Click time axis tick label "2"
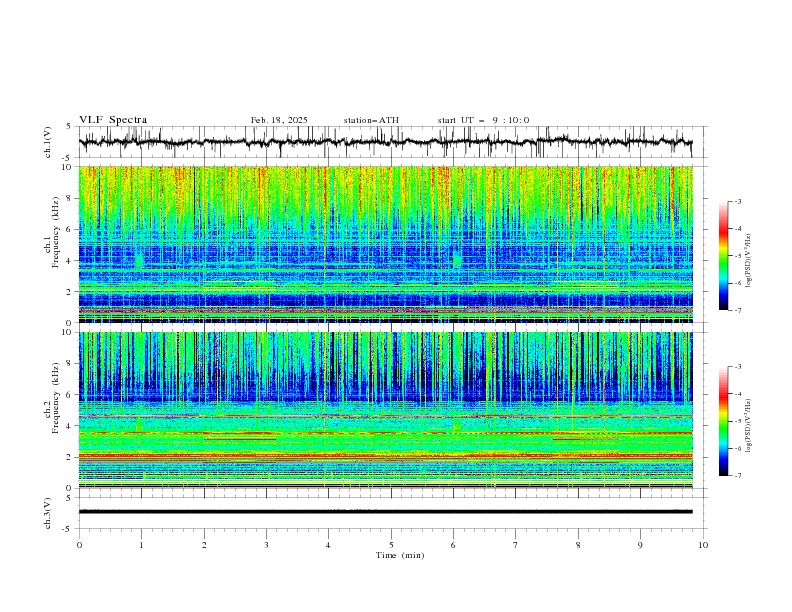Viewport: 792px width, 612px height. point(204,545)
